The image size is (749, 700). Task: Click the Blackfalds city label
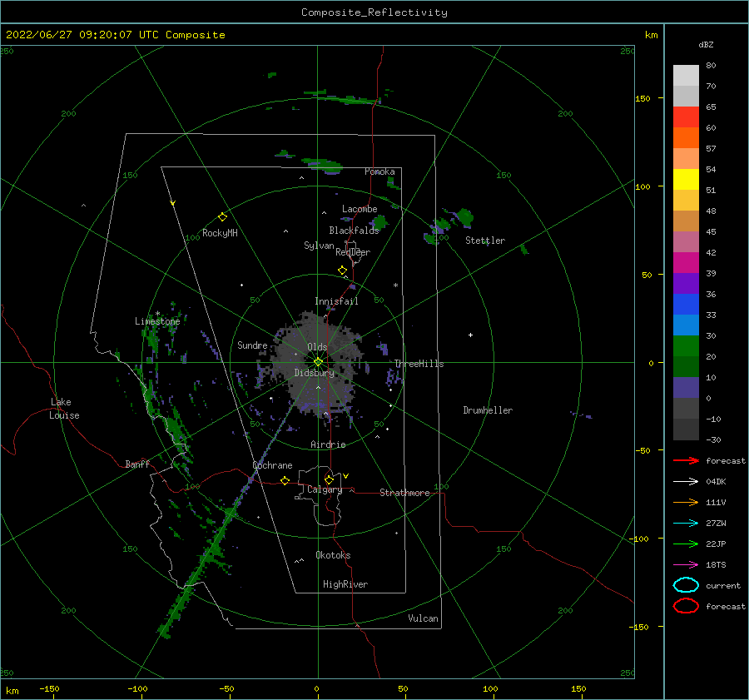354,231
